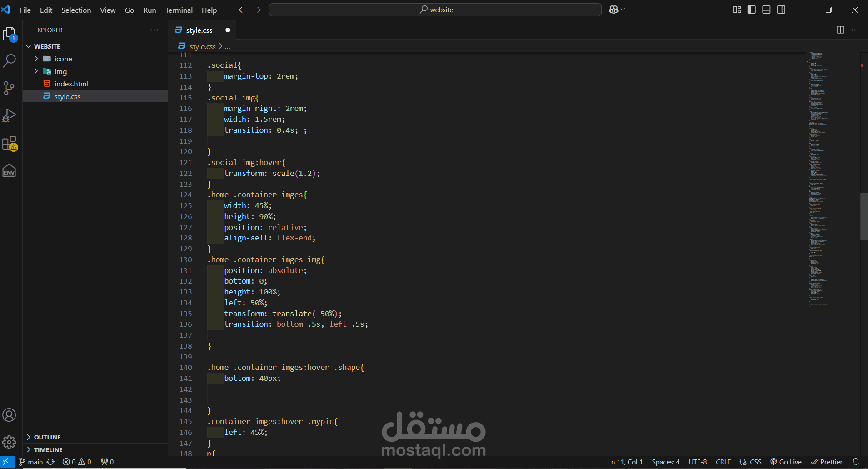This screenshot has height=469, width=868.
Task: Click '.mypic' selector on line 145
Action: pyautogui.click(x=321, y=421)
